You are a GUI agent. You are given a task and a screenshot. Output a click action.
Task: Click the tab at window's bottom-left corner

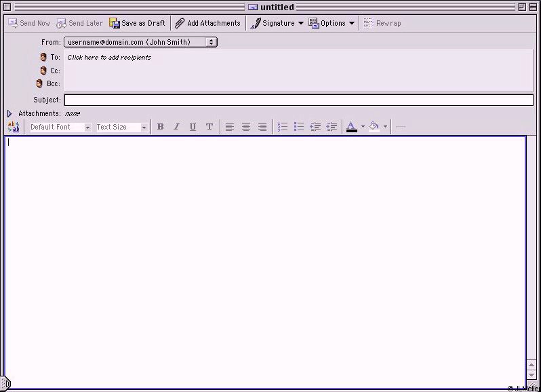coord(5,383)
